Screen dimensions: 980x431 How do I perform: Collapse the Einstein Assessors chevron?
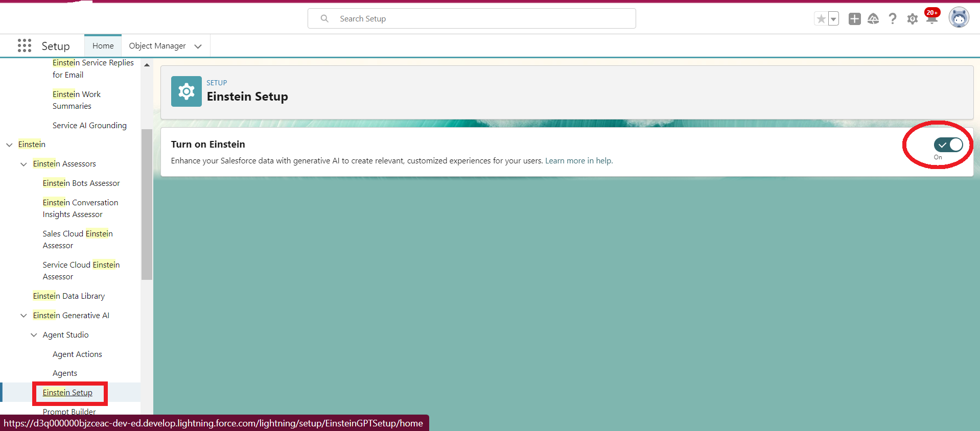(x=24, y=164)
